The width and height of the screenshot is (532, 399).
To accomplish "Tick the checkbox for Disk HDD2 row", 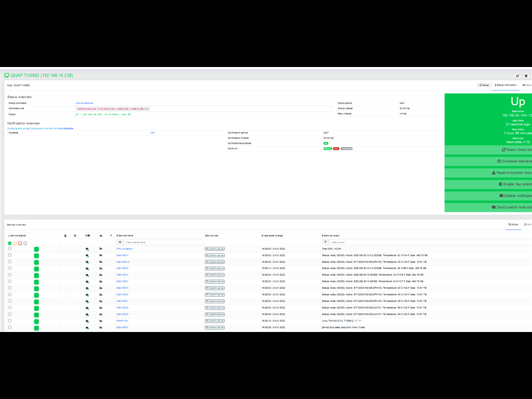I will pos(10,269).
